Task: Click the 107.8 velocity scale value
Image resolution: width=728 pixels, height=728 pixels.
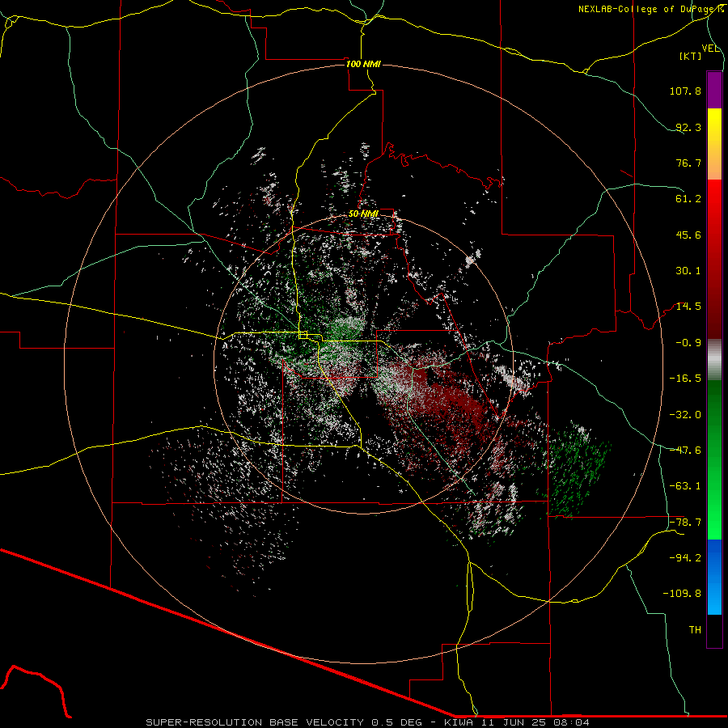Action: (x=685, y=91)
